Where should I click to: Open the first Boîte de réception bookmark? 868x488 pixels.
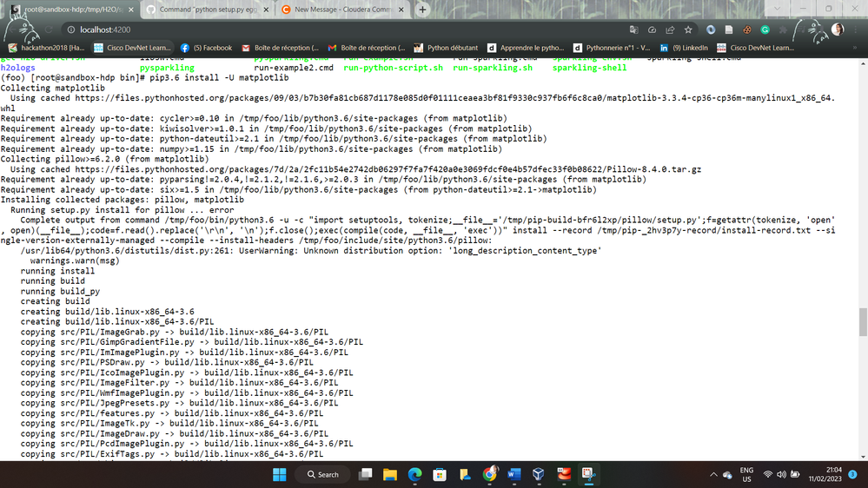tap(280, 48)
